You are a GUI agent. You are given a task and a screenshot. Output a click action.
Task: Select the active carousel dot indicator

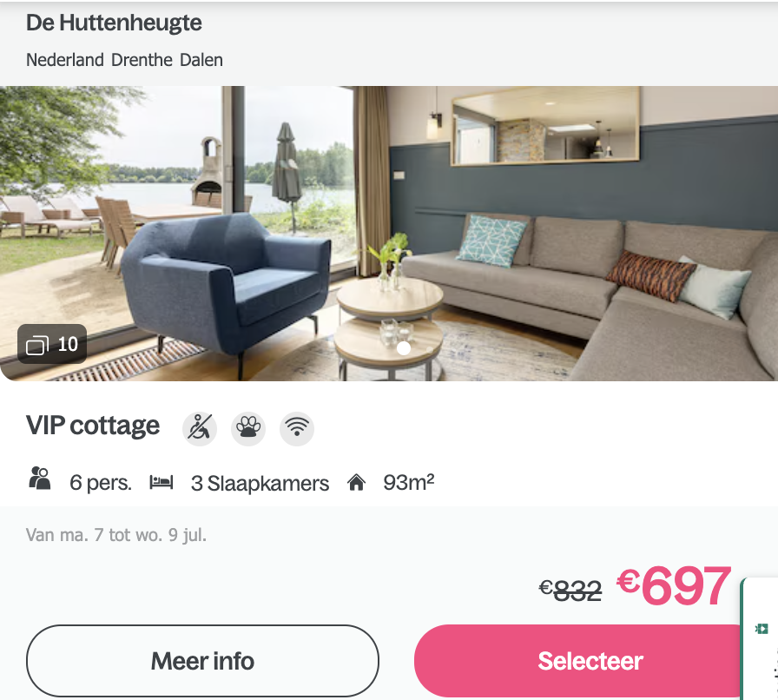coord(404,348)
